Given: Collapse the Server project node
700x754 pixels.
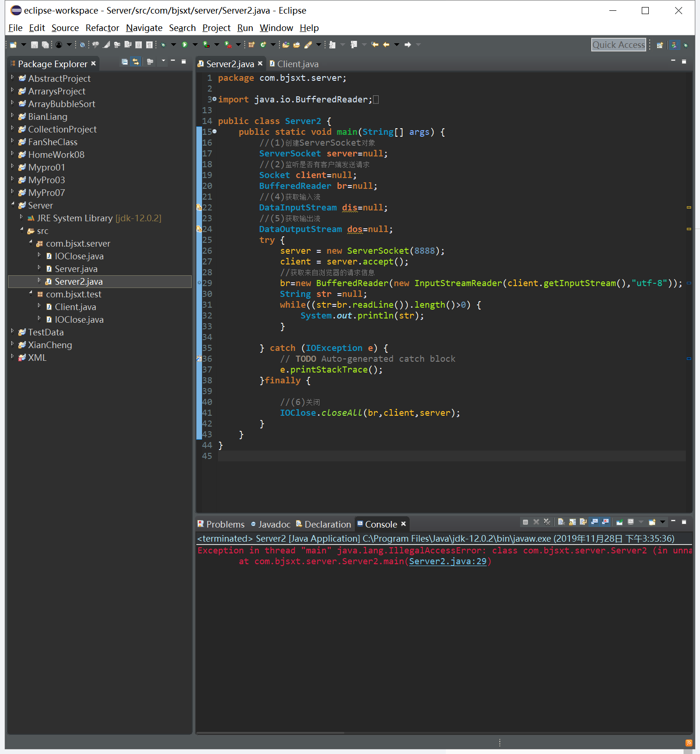Looking at the screenshot, I should click(x=12, y=204).
